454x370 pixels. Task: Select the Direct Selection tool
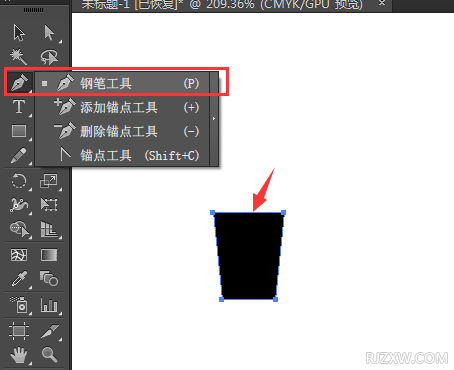point(49,33)
